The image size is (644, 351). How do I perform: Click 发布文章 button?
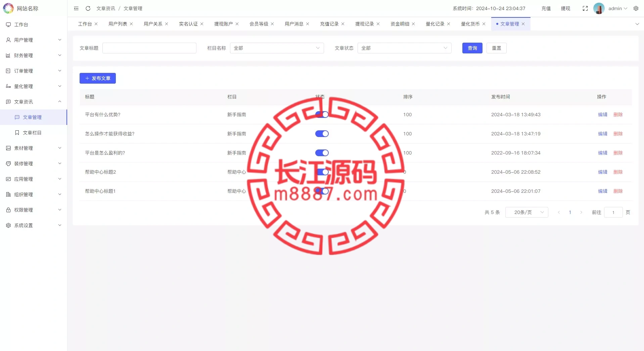98,78
